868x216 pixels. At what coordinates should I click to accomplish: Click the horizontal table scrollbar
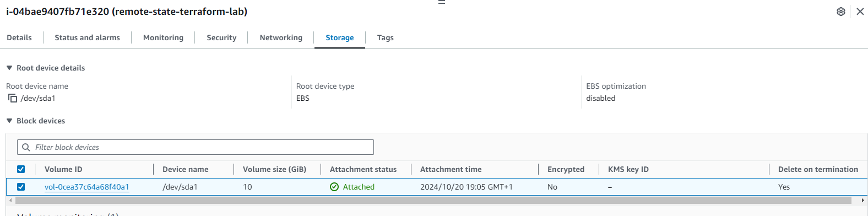(433, 201)
